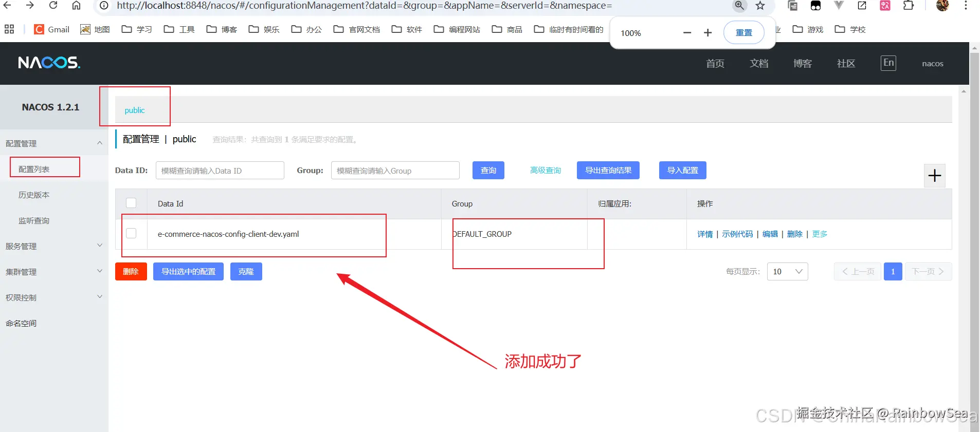Open 示例代码 link for the config row

point(737,234)
